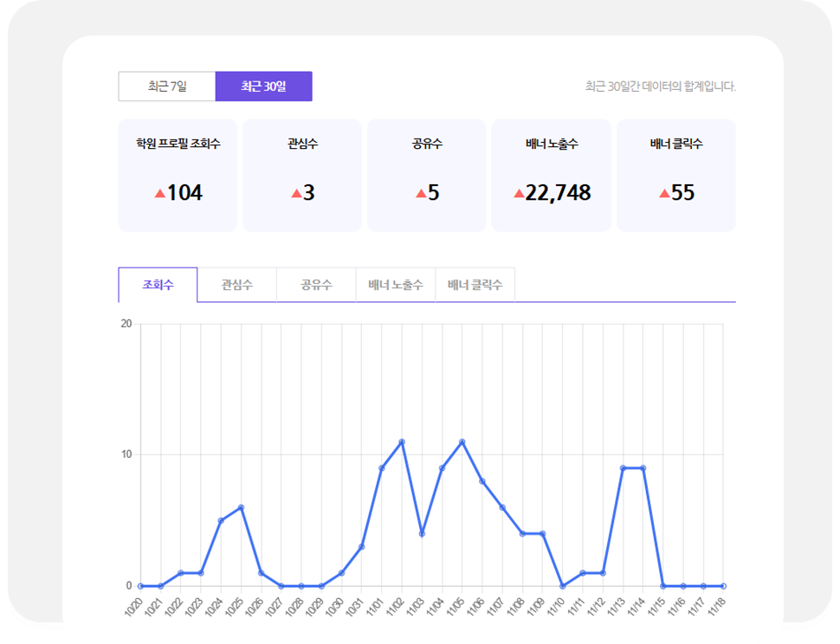Click the increase arrow next to 22,748
This screenshot has height=644, width=840.
pyautogui.click(x=517, y=191)
